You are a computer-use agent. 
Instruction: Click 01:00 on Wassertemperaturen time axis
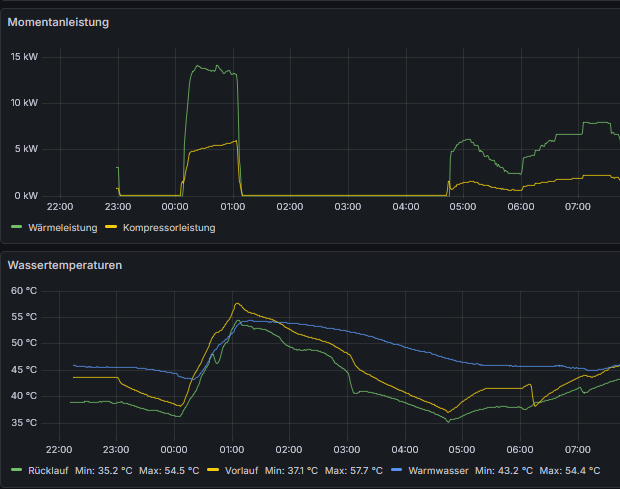point(232,450)
